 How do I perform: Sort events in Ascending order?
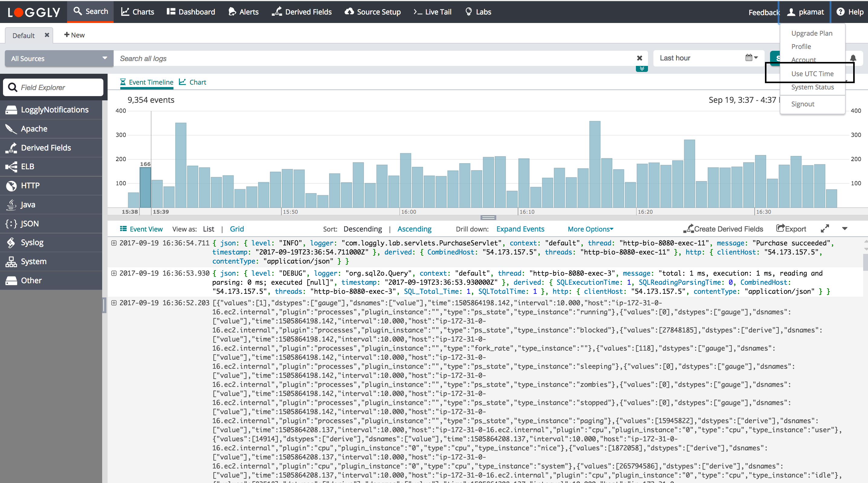click(x=414, y=229)
